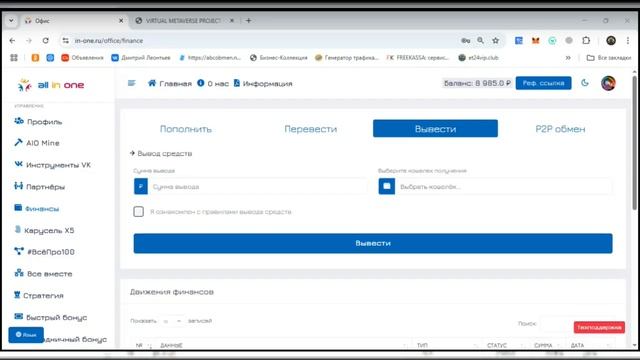
Task: Open the Chrome profile avatar
Action: point(611,40)
